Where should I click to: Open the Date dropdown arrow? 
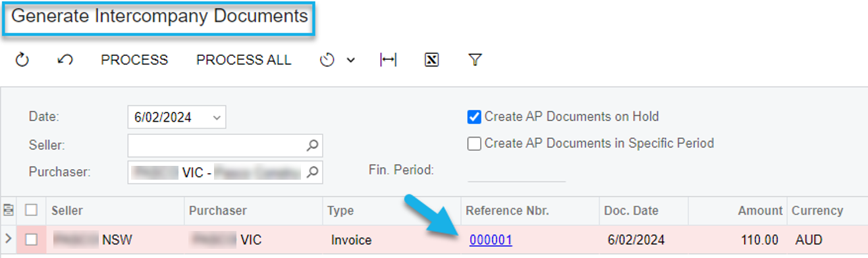[x=217, y=118]
